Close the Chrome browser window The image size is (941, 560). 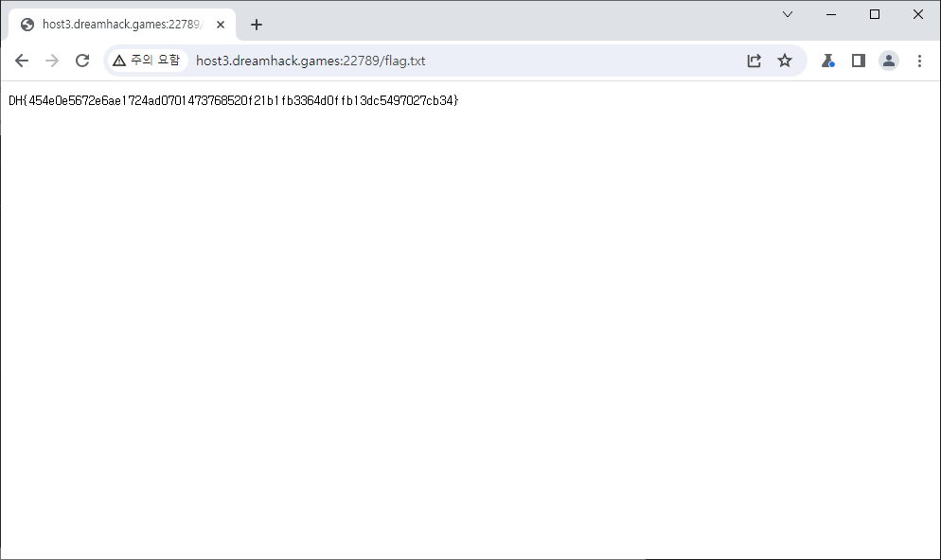[x=918, y=14]
